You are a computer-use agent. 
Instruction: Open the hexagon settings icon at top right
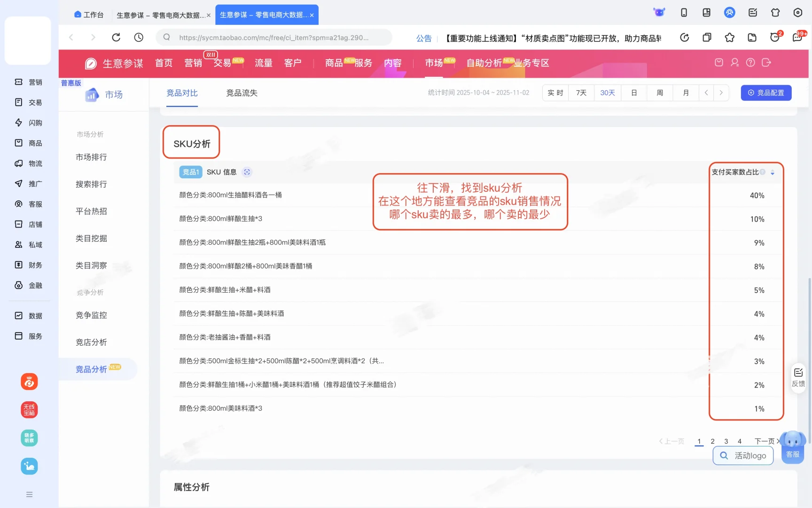[x=798, y=13]
